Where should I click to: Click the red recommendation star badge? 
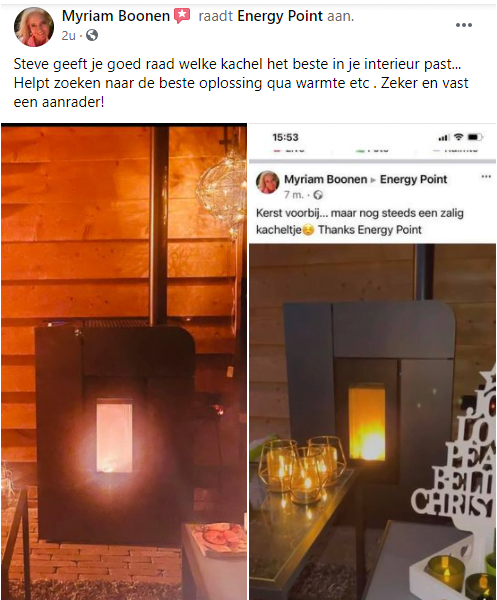(x=182, y=16)
